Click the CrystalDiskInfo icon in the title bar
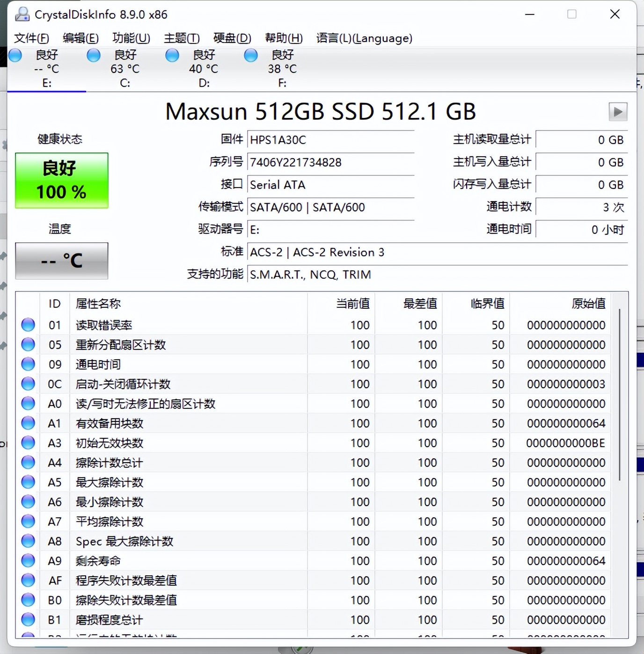 [x=21, y=14]
